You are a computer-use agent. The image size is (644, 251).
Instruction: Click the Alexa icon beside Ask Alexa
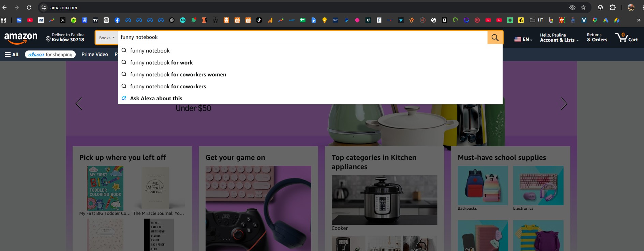pos(124,98)
